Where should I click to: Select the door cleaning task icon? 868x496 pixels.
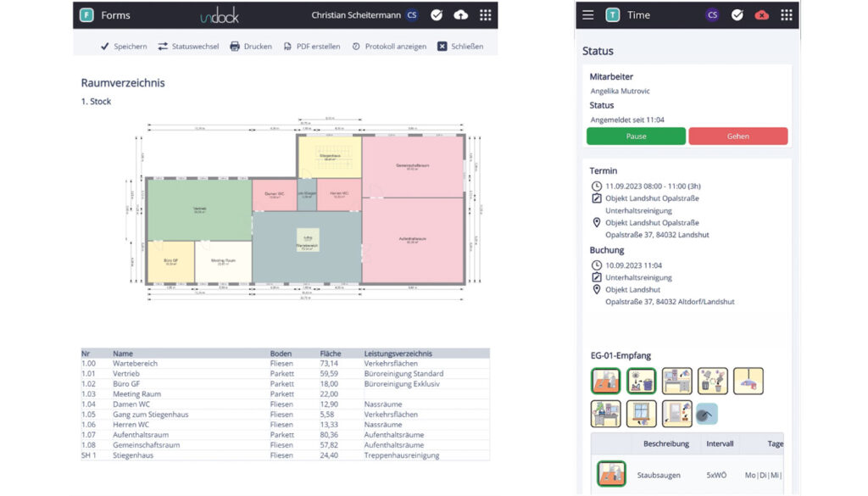click(x=677, y=414)
